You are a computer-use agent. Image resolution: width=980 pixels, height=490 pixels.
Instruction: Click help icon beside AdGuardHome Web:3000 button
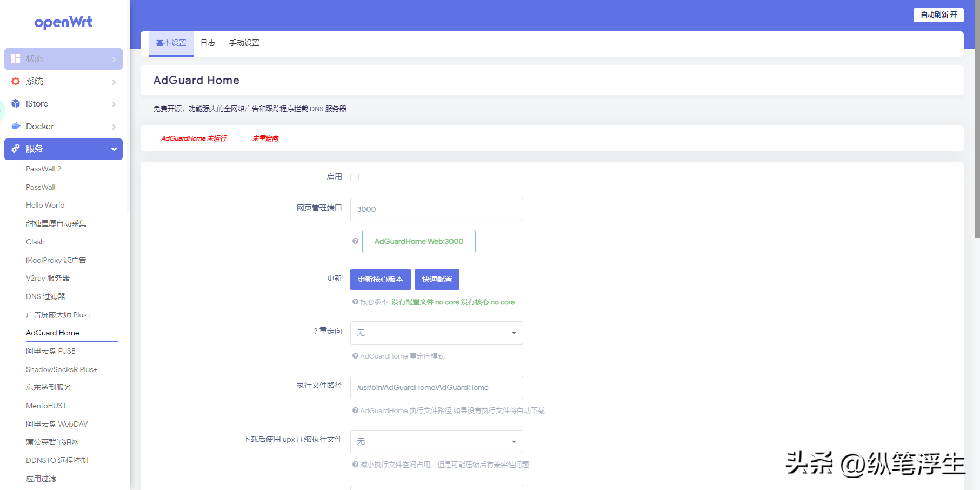(355, 241)
